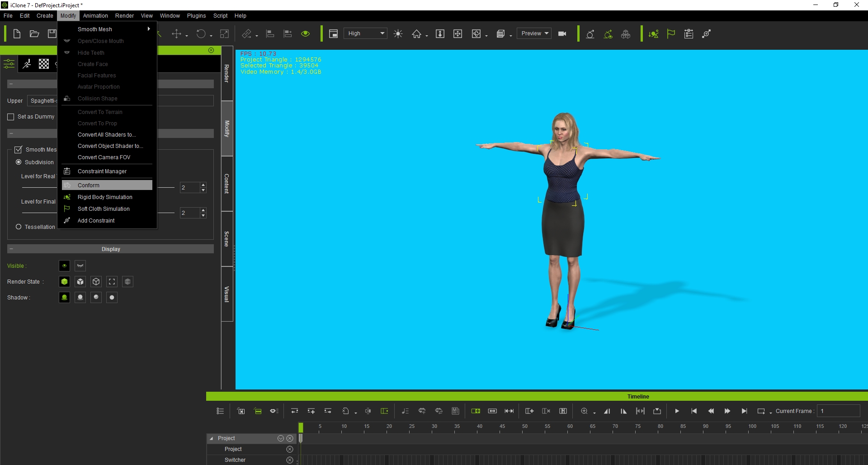Click the checkerboard material tab icon
This screenshot has height=465, width=868.
(x=44, y=64)
